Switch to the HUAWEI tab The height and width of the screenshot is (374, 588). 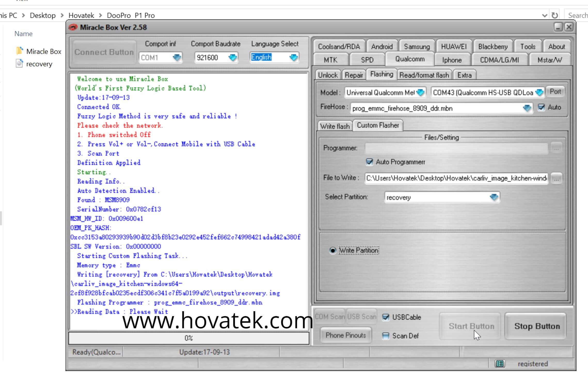point(454,47)
